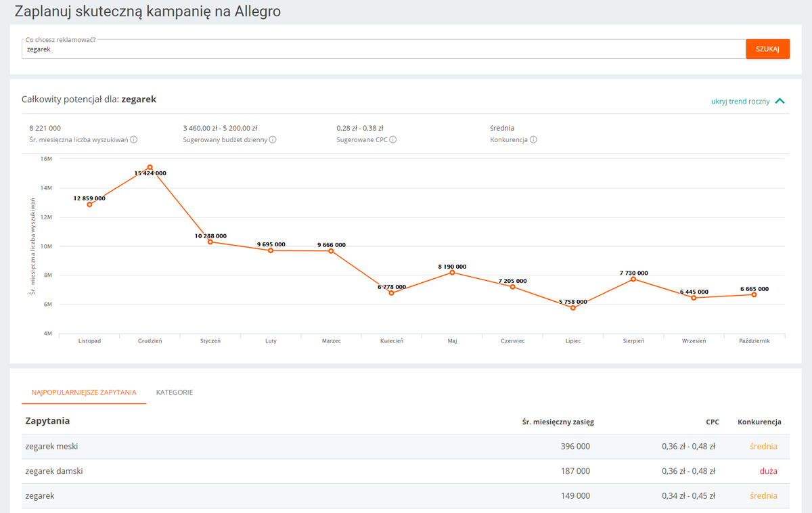Screen dimensions: 812x513
Task: Click the Styczeń data point marker
Action: [210, 242]
